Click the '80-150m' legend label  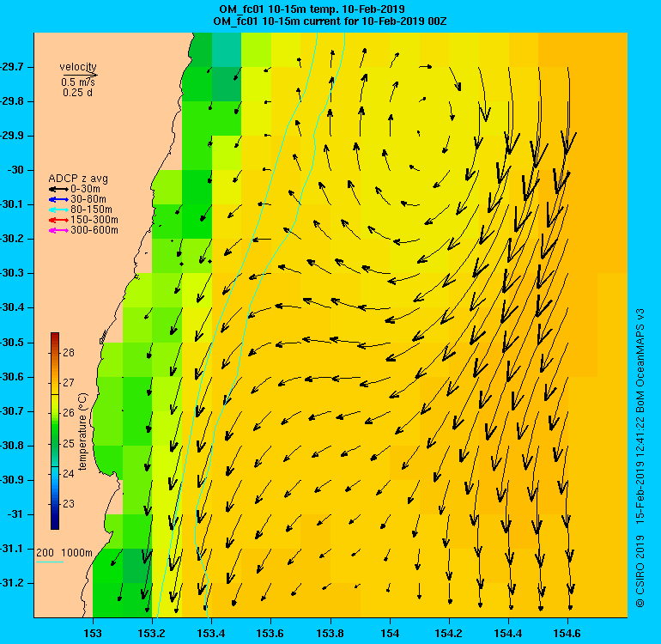(x=92, y=210)
